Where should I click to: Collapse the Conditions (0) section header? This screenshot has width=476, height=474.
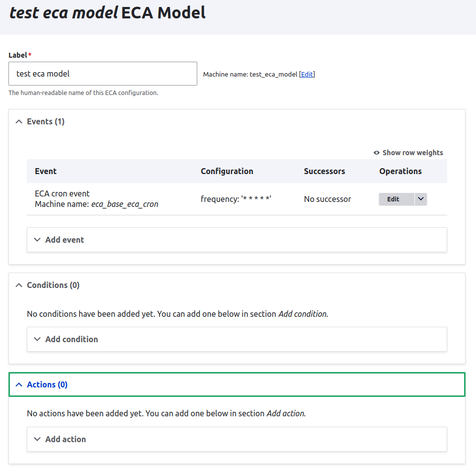tap(53, 285)
